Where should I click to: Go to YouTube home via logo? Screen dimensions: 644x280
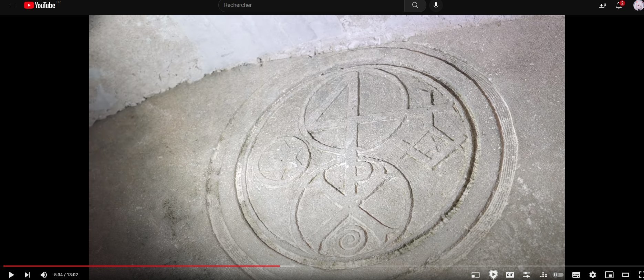coord(40,5)
